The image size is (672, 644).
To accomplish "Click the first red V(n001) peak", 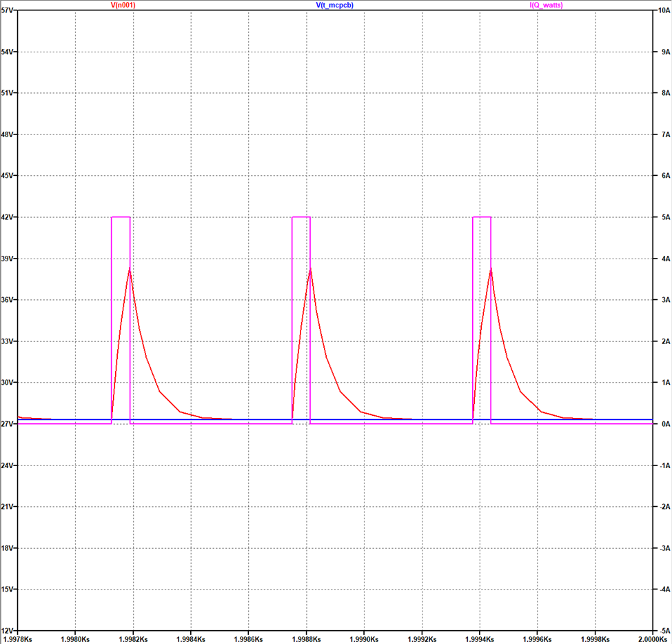I will (129, 268).
